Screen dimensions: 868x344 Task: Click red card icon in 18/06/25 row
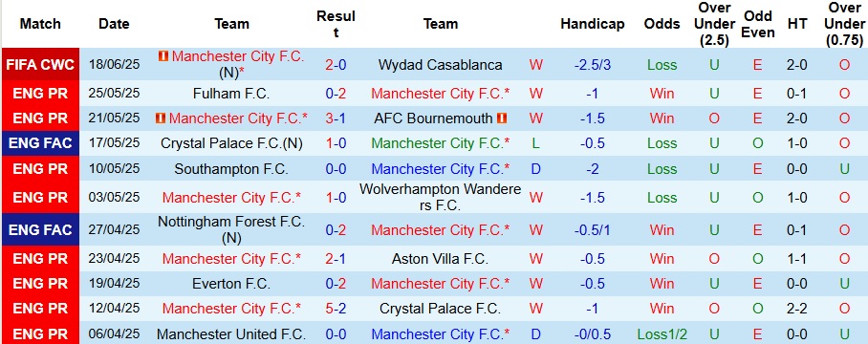tap(163, 56)
